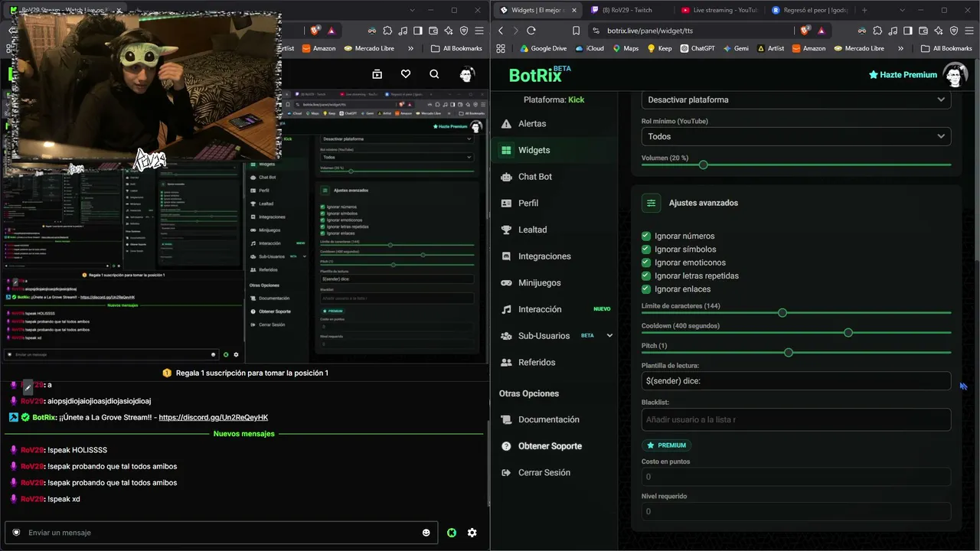Show hidden bookmarks in BotRix window
The width and height of the screenshot is (980, 551).
[x=900, y=48]
